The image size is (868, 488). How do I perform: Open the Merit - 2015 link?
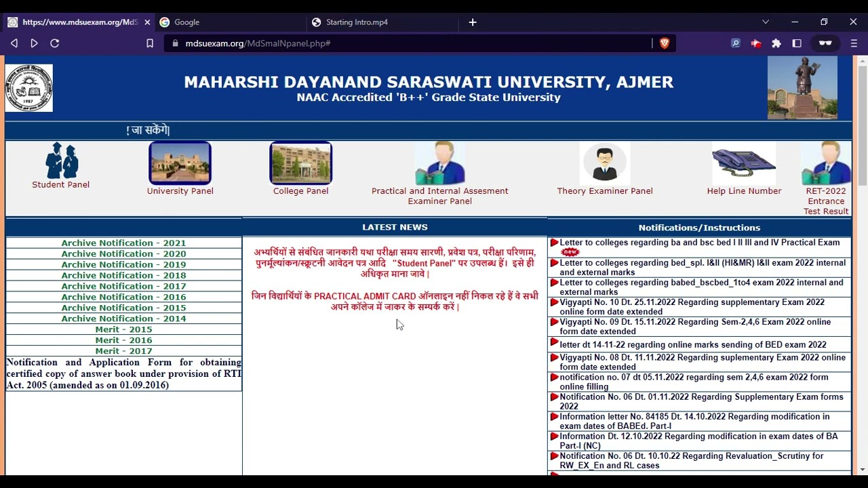click(123, 329)
